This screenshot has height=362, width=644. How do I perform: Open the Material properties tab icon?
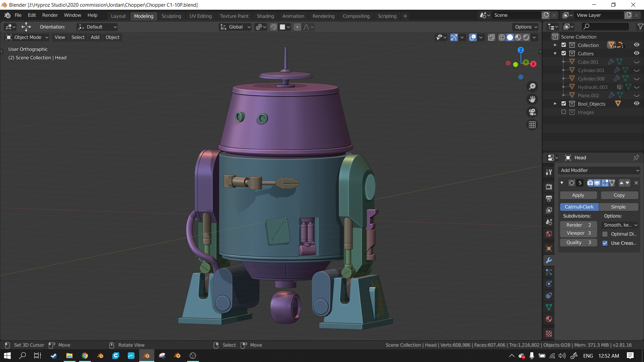pyautogui.click(x=549, y=319)
